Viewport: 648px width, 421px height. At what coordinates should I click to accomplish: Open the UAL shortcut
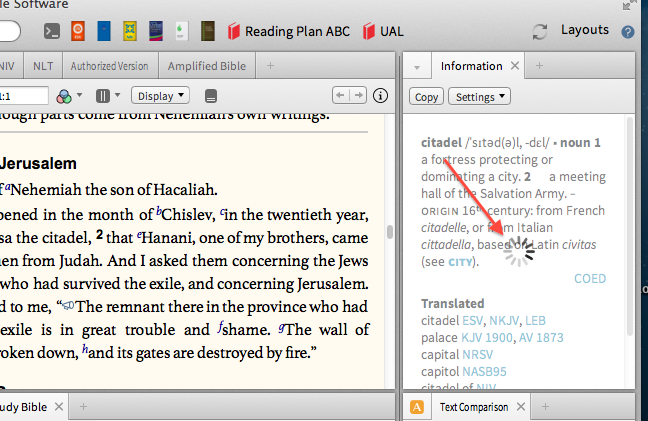383,31
